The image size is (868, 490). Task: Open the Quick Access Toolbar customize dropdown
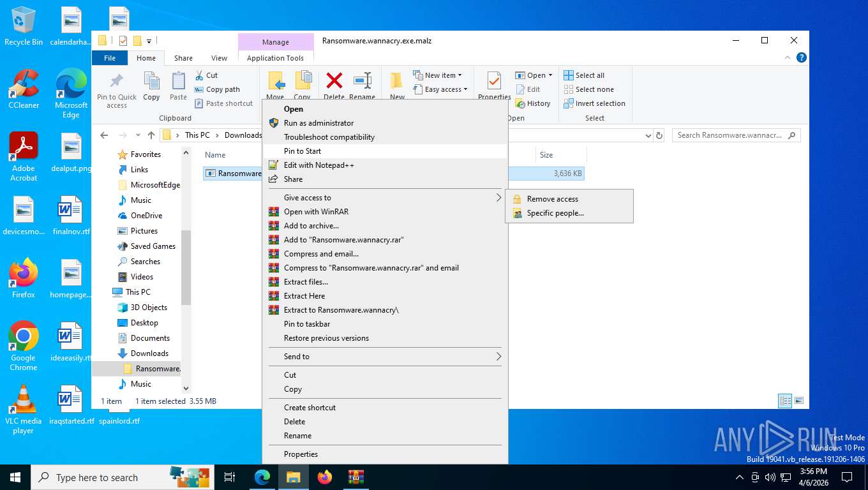tap(149, 41)
